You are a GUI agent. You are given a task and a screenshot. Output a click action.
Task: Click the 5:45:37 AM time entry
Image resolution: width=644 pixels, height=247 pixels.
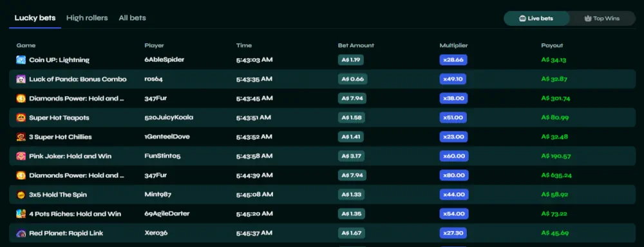click(254, 233)
